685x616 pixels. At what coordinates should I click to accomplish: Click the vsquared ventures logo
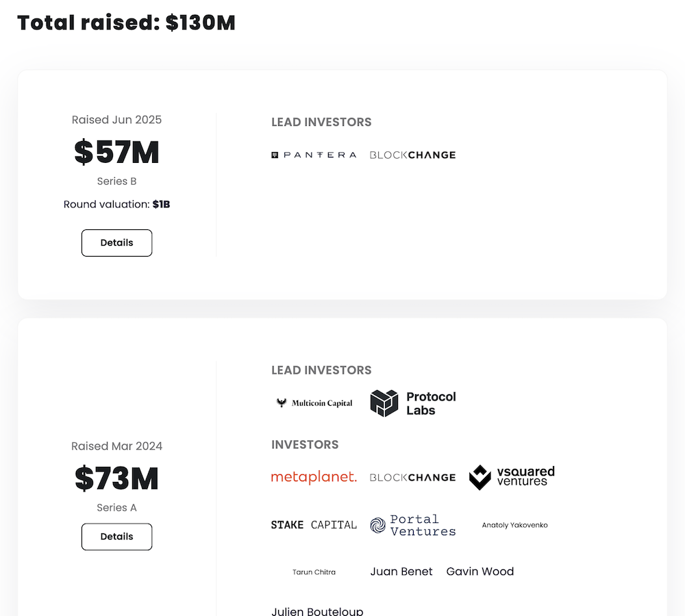[512, 477]
